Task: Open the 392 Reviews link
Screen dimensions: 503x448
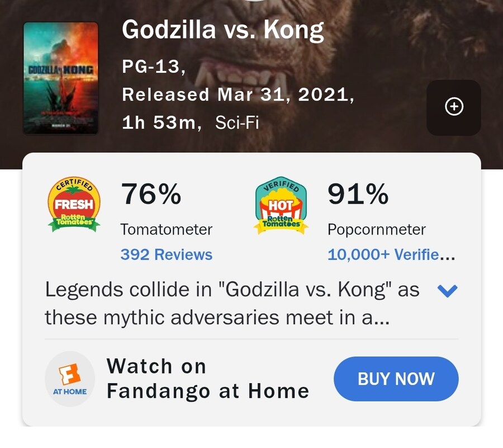Action: pyautogui.click(x=167, y=255)
